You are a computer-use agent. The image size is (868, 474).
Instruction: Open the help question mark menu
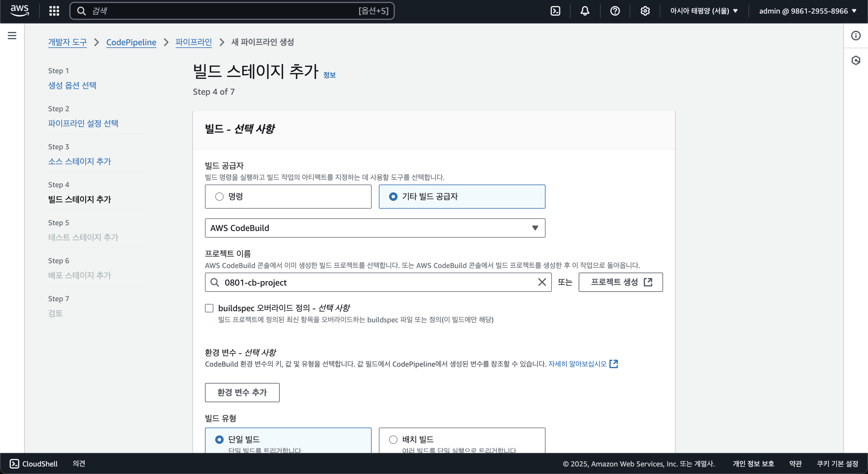(x=615, y=11)
